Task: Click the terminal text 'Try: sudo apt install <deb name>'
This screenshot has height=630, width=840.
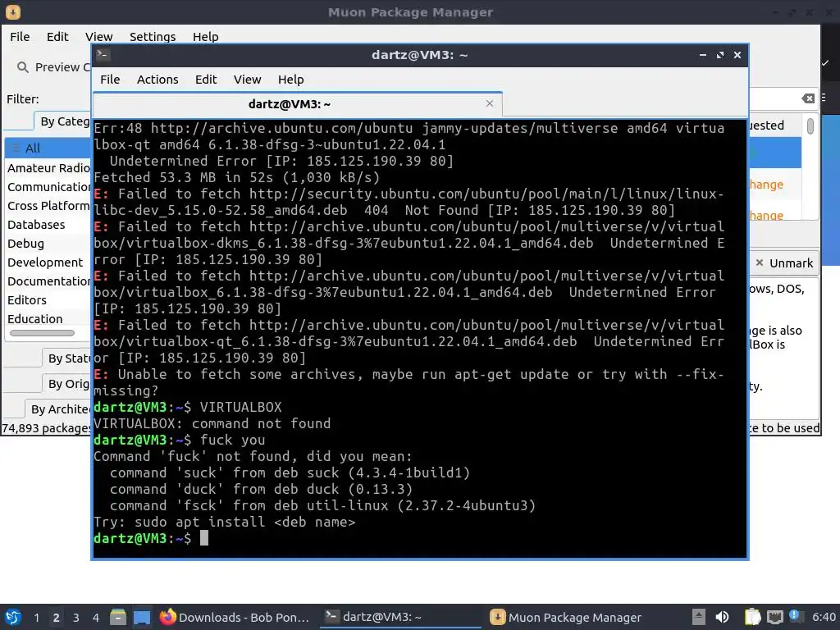Action: 225,522
